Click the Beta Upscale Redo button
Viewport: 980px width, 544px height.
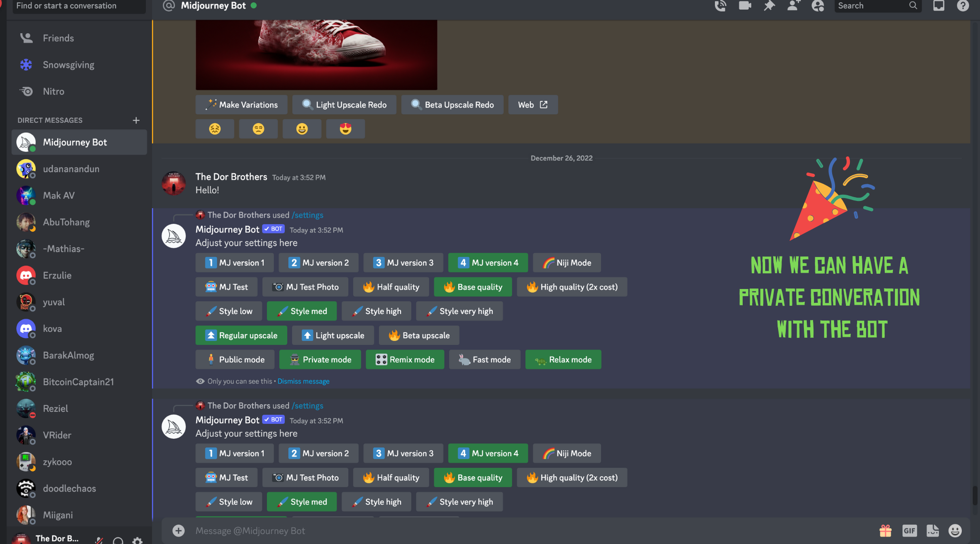pos(452,105)
